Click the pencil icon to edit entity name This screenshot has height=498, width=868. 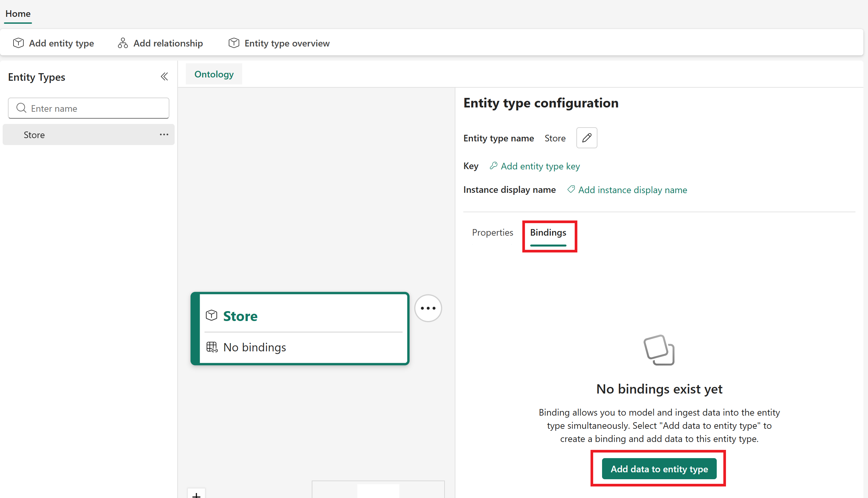[x=587, y=138]
